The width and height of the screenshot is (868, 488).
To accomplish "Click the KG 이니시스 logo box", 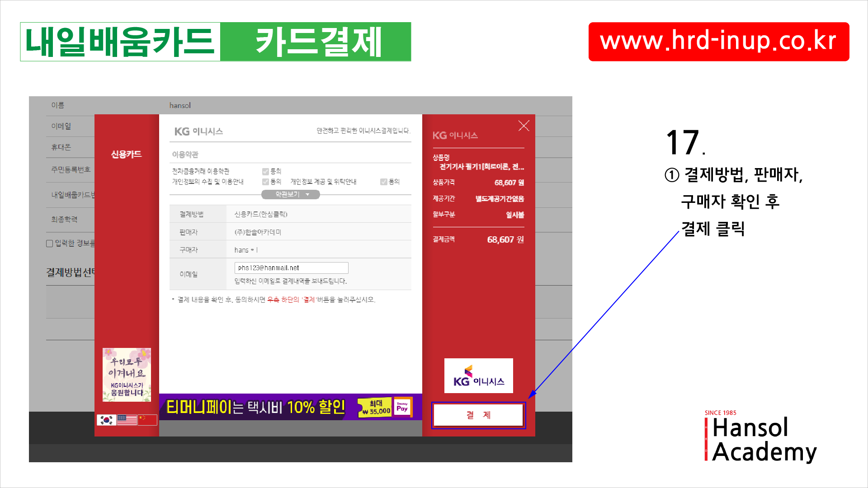I will click(479, 375).
